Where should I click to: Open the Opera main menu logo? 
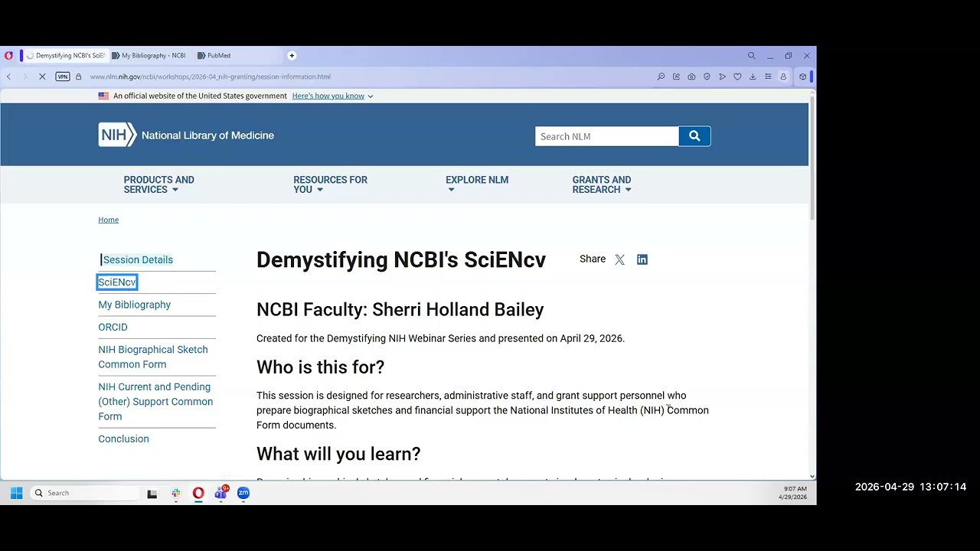[8, 56]
